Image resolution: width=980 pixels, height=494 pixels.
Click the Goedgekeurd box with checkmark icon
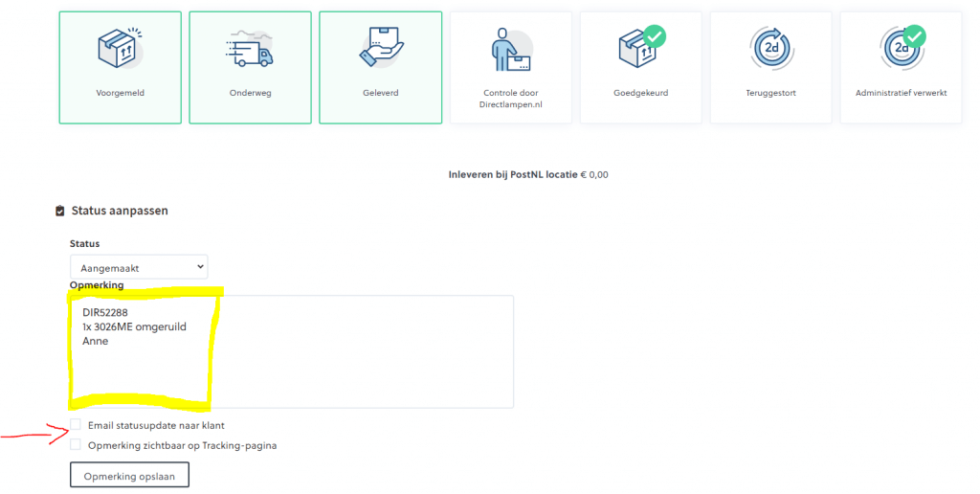(640, 48)
